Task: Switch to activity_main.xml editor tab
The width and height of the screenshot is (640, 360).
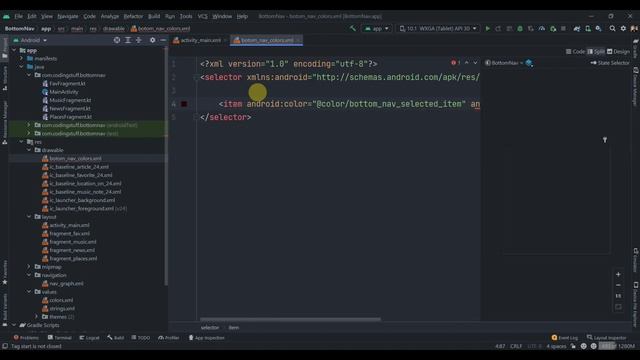Action: 199,40
